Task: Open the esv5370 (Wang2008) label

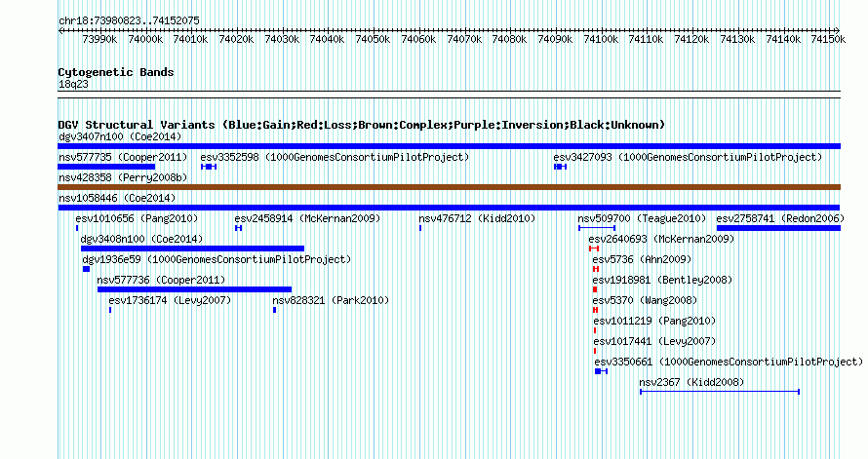Action: [x=645, y=300]
